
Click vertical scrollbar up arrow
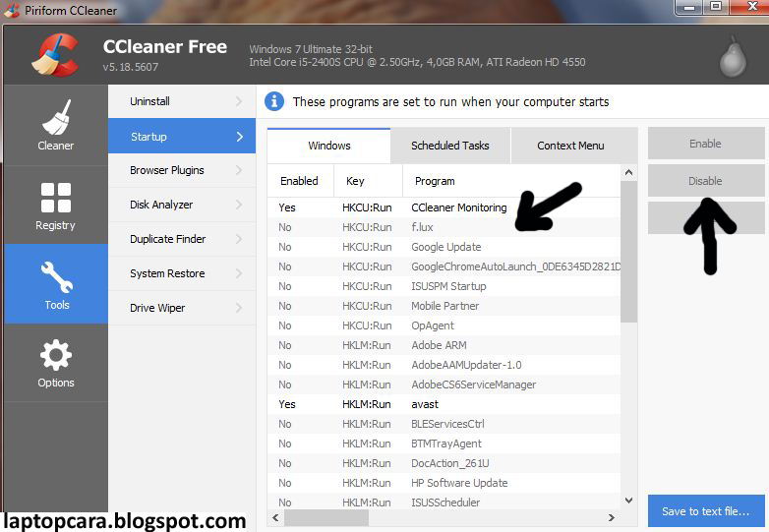[628, 173]
